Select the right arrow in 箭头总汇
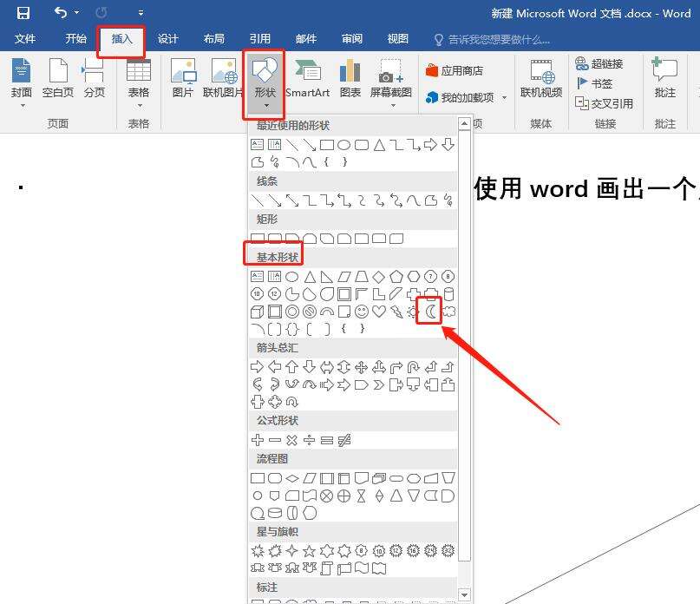 click(x=257, y=367)
